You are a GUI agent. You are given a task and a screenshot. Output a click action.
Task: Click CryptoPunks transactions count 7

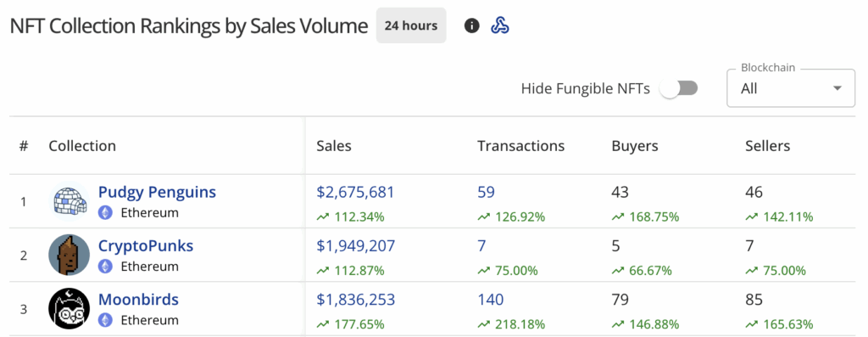point(481,246)
